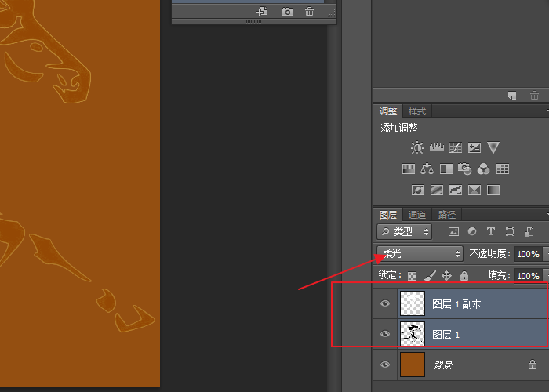Add a Levels adjustment

coord(437,147)
